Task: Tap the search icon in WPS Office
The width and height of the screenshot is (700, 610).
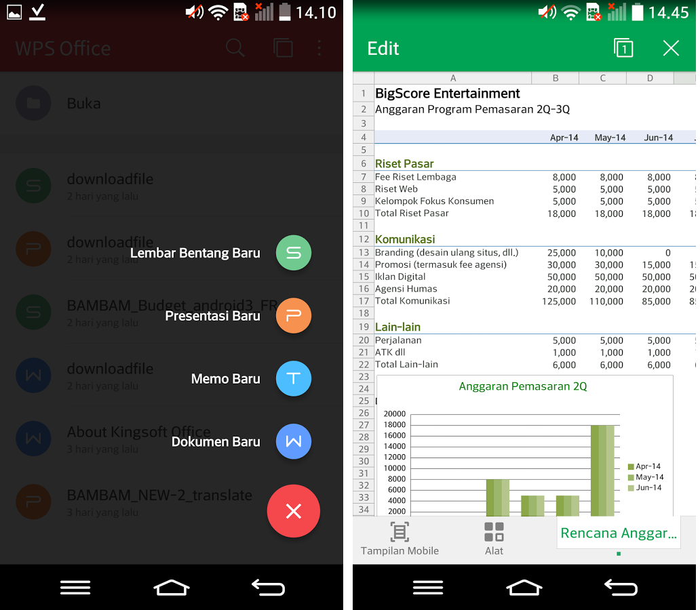Action: pos(235,48)
